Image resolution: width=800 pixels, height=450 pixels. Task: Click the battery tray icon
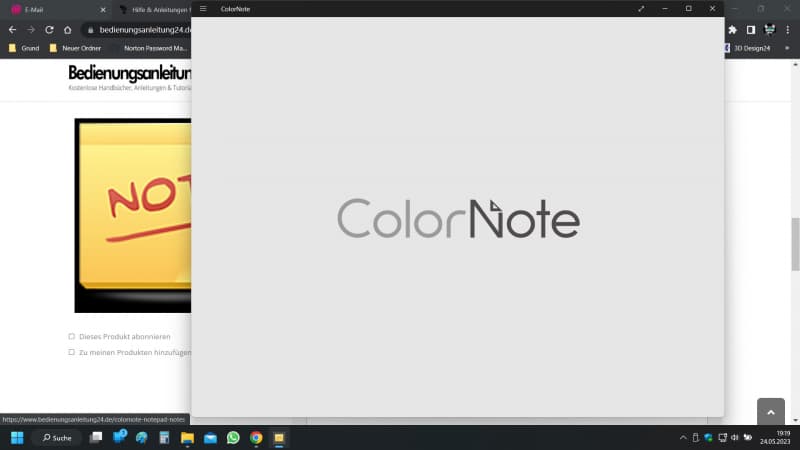click(x=748, y=438)
